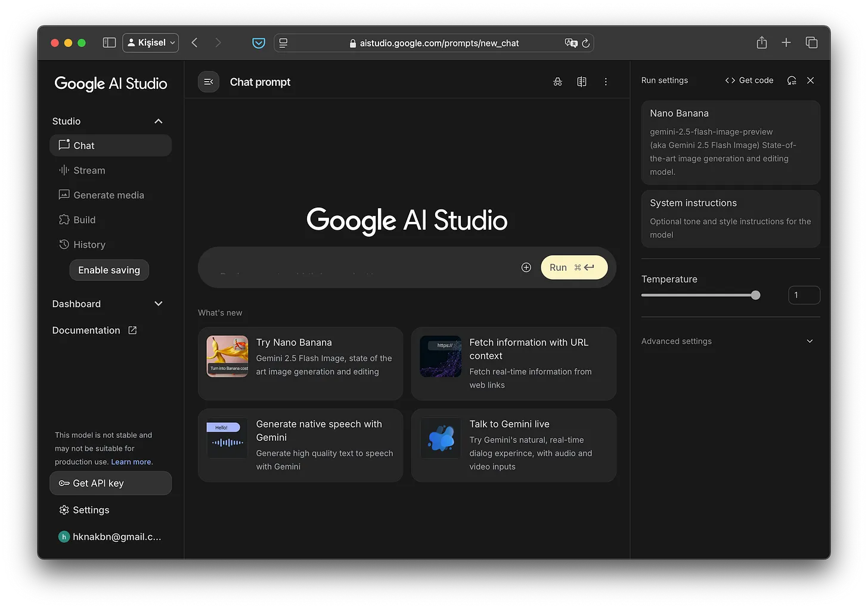Go forward with the browser arrow
The width and height of the screenshot is (868, 609).
click(x=218, y=43)
